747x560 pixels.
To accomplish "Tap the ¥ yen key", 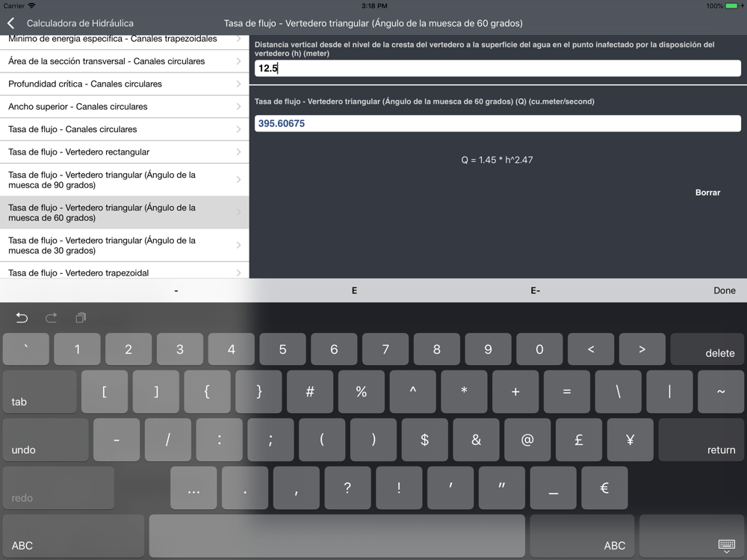I will point(630,440).
